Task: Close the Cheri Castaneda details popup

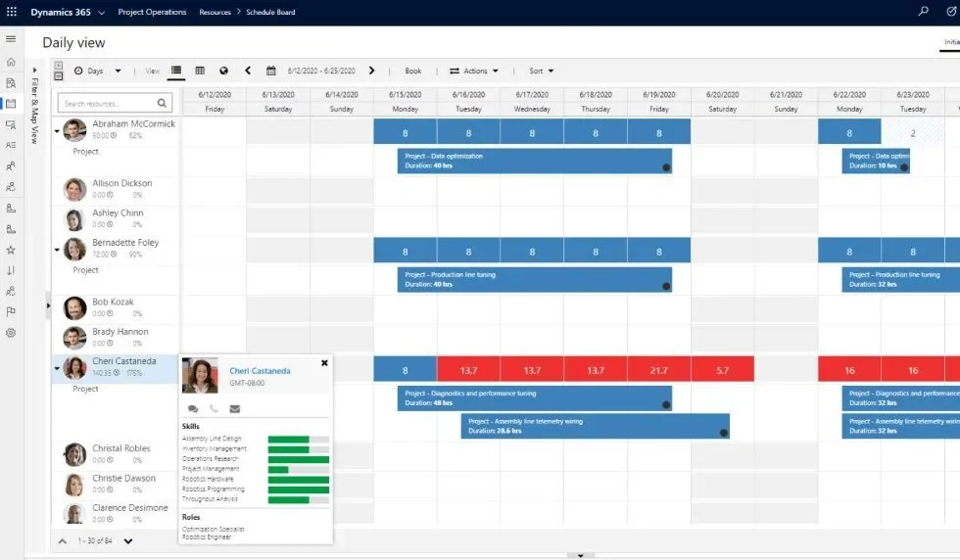Action: tap(324, 363)
